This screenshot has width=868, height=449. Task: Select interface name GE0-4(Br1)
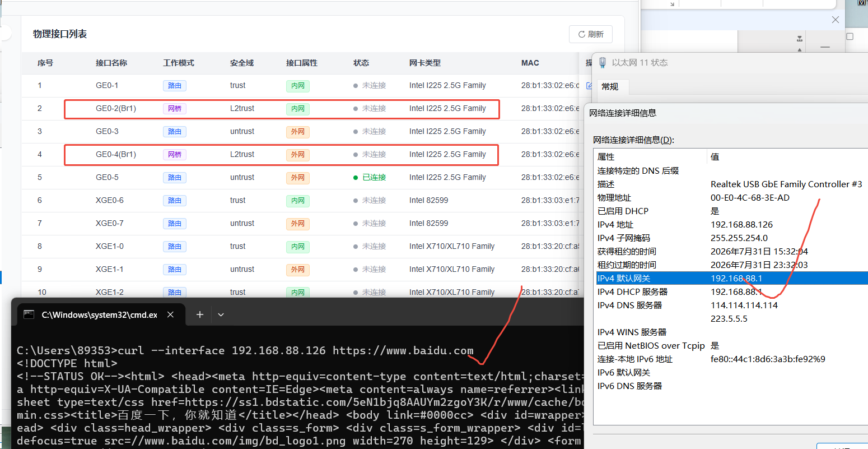point(116,154)
